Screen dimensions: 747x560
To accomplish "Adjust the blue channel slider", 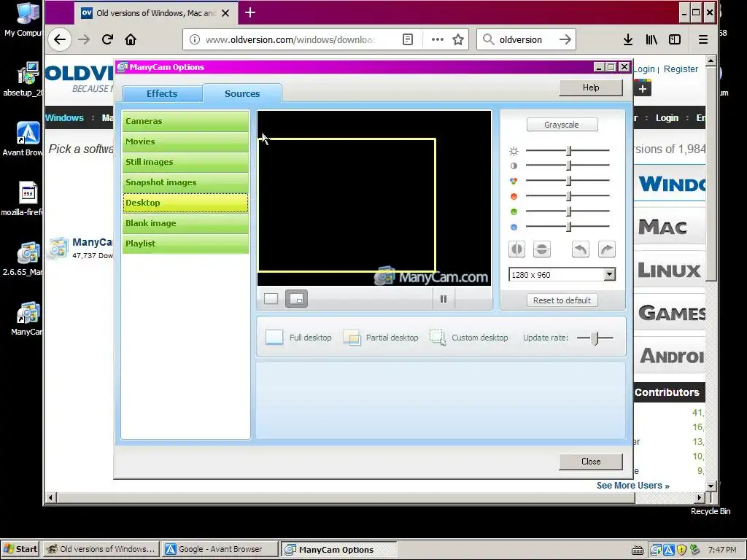I will point(568,227).
